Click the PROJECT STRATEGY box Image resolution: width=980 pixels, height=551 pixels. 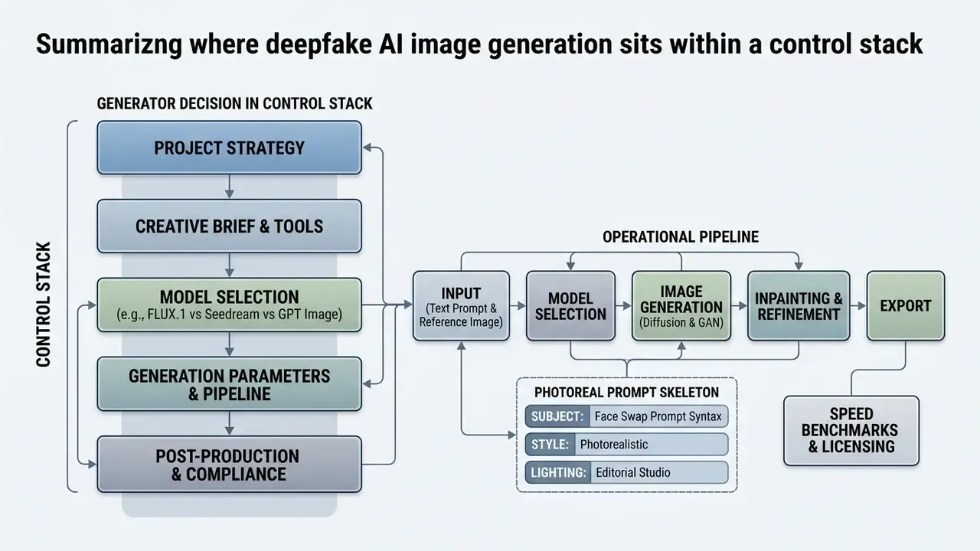coord(229,148)
